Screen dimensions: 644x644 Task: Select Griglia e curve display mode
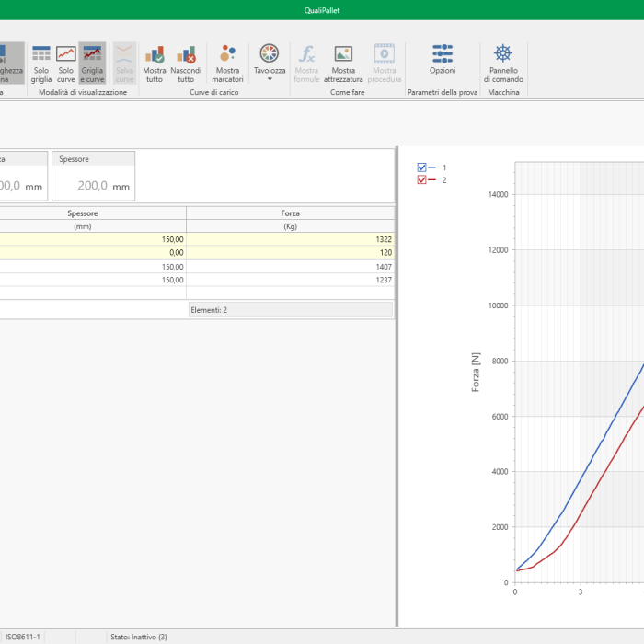pyautogui.click(x=92, y=63)
